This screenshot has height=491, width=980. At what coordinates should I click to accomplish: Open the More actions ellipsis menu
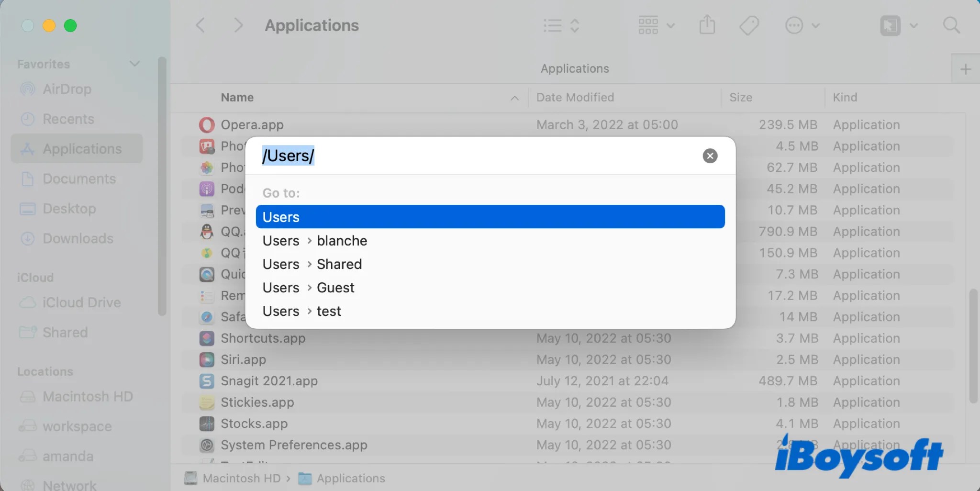click(x=802, y=25)
